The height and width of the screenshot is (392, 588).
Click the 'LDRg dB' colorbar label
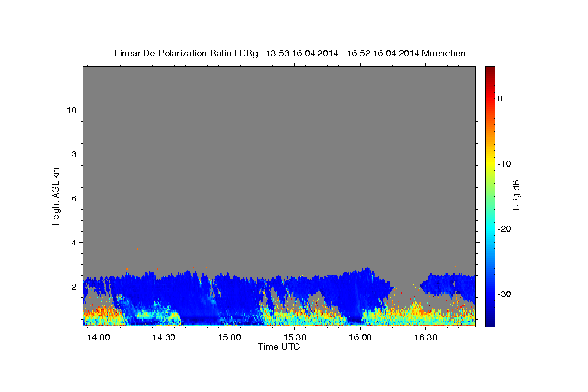coord(516,197)
